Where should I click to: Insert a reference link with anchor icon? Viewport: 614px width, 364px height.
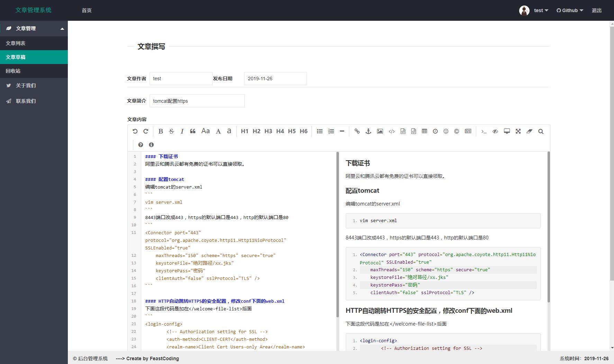coord(368,131)
